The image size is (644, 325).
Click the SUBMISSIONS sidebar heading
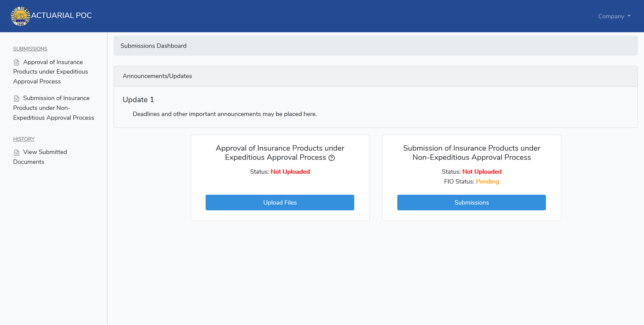pyautogui.click(x=30, y=49)
